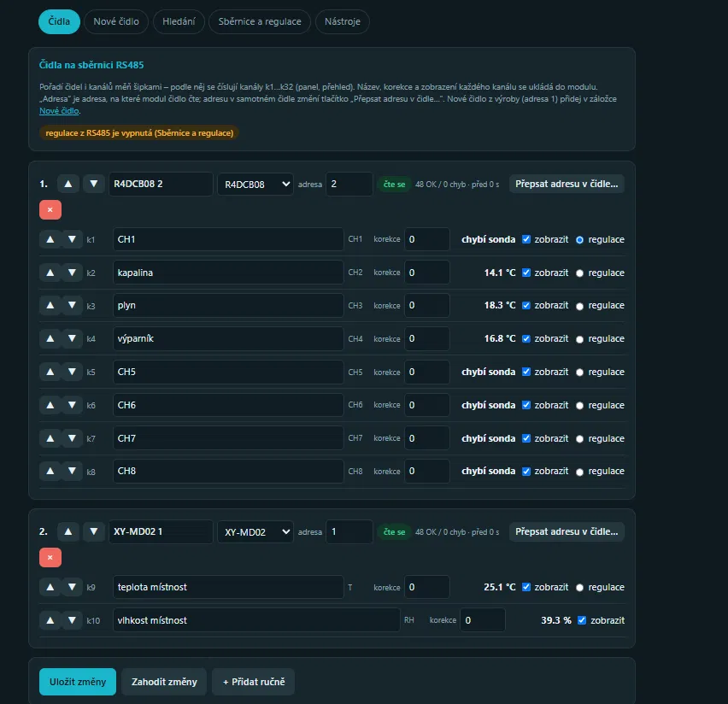Click Zahodit změny button
Screen dimensions: 728x704
[164, 682]
